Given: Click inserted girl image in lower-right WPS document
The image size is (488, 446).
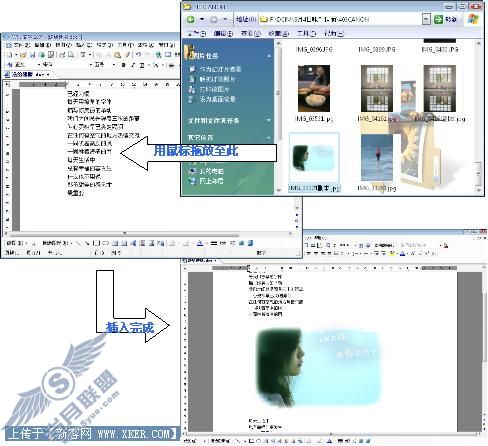Looking at the screenshot, I should (x=318, y=367).
